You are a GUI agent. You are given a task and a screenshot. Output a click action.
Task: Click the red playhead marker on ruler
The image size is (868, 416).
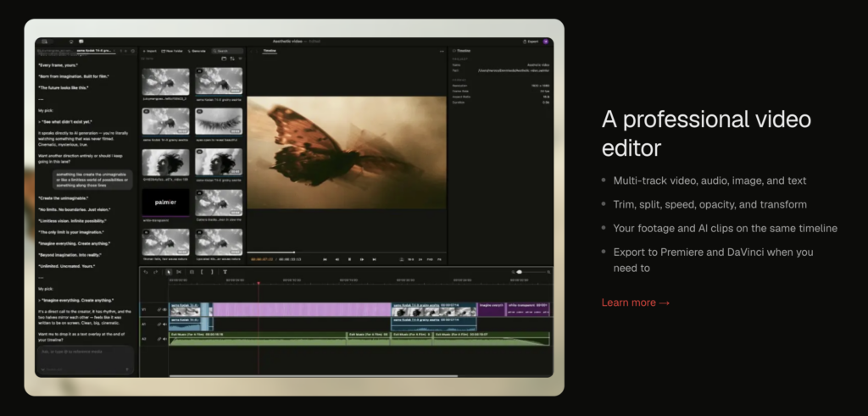[258, 283]
